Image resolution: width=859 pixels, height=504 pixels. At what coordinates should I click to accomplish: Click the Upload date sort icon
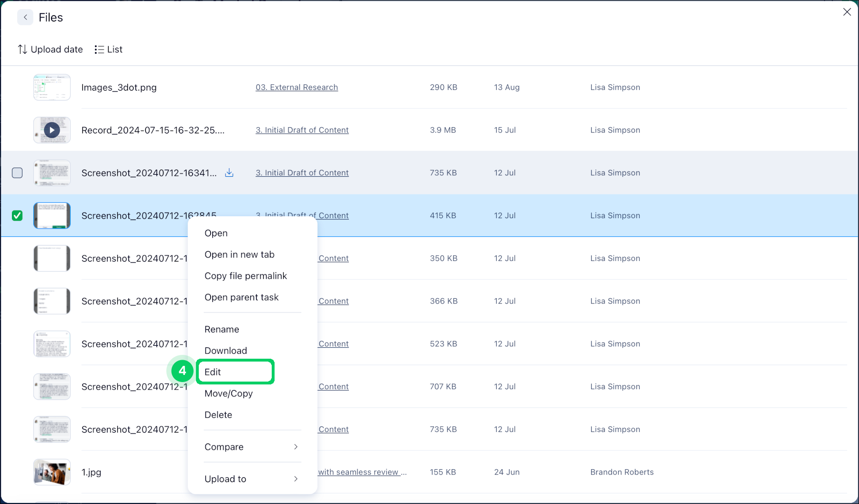(22, 49)
